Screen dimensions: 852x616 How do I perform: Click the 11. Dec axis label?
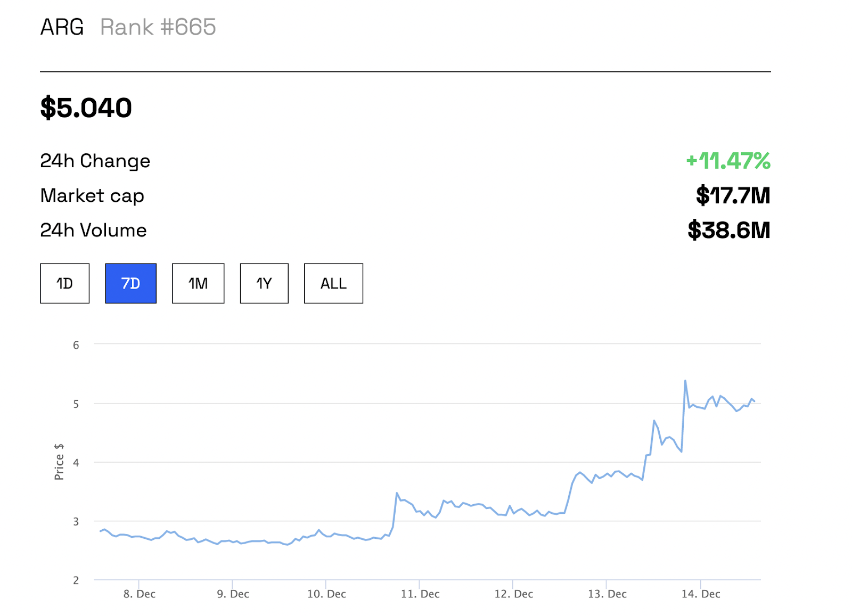coord(420,594)
